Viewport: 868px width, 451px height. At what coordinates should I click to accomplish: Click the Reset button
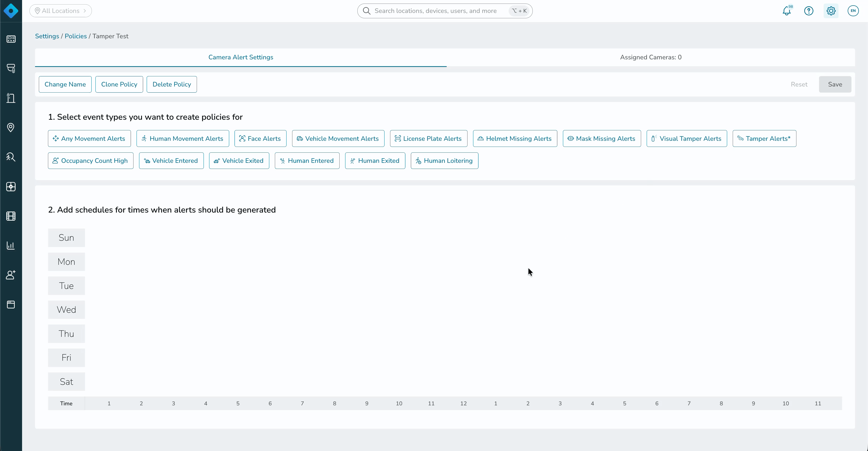click(x=799, y=84)
